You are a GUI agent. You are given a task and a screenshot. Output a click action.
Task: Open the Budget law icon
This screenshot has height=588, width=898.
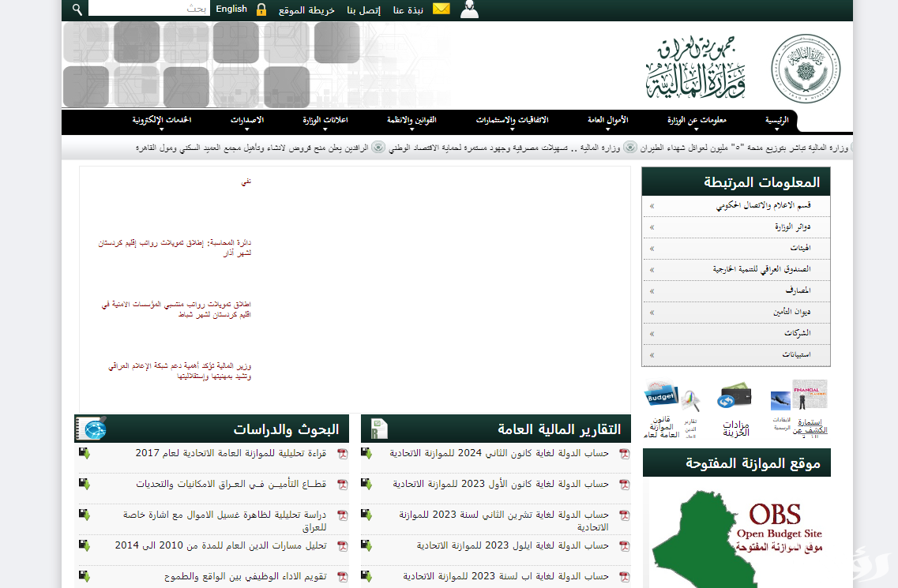coord(661,395)
